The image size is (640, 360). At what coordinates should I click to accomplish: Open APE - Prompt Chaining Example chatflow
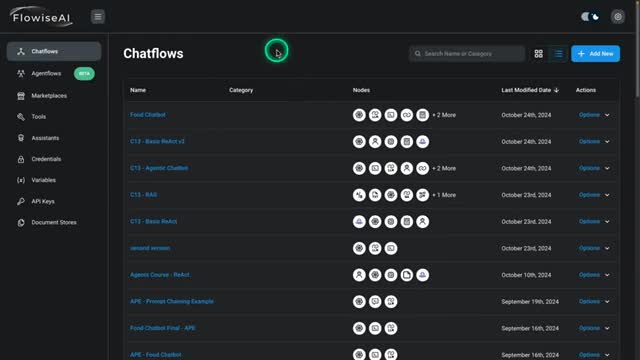pos(172,301)
